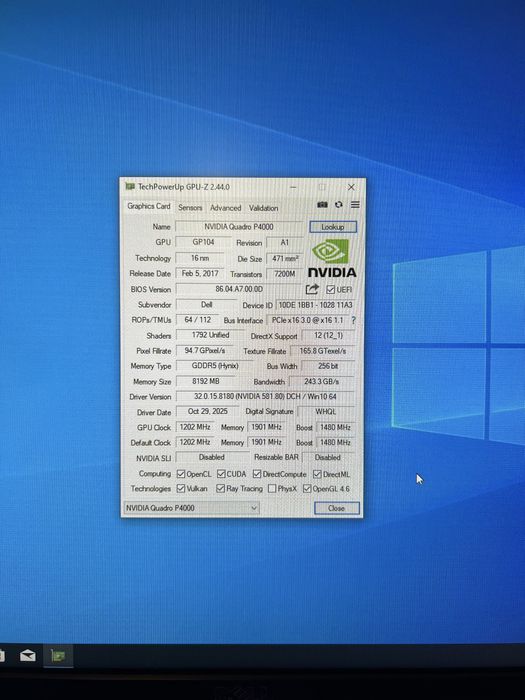
Task: Go to the Validation tab
Action: [263, 208]
